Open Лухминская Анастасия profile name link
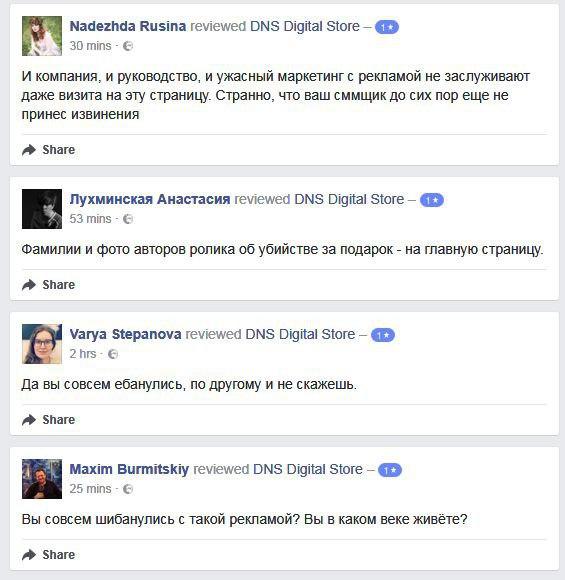The height and width of the screenshot is (580, 565). tap(150, 199)
